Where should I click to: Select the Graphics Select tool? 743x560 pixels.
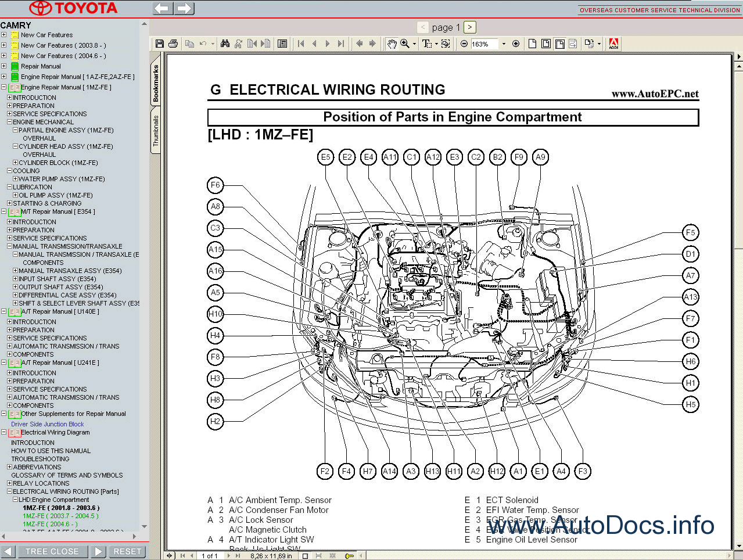[446, 44]
